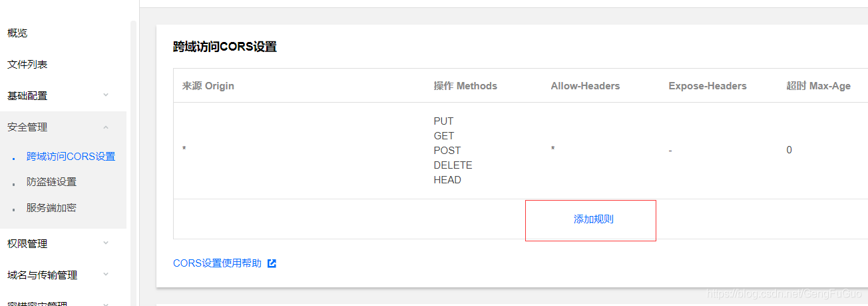Open the 概览 overview menu item
This screenshot has width=868, height=306.
[x=17, y=33]
